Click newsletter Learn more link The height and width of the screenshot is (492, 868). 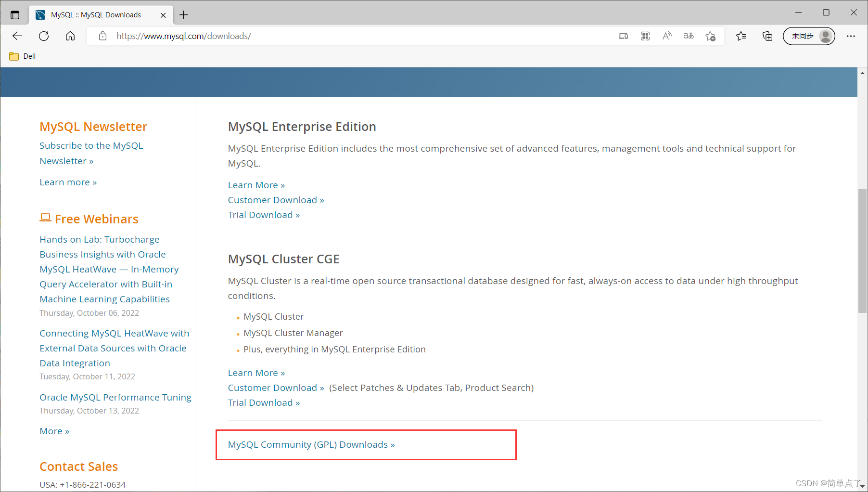(x=68, y=182)
